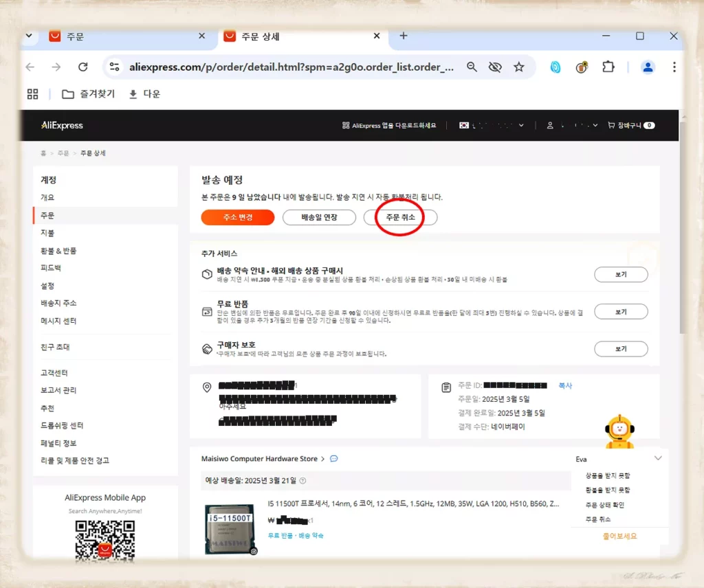The width and height of the screenshot is (704, 588).
Task: Select 배송지 주소 in the left sidebar menu
Action: (x=58, y=303)
